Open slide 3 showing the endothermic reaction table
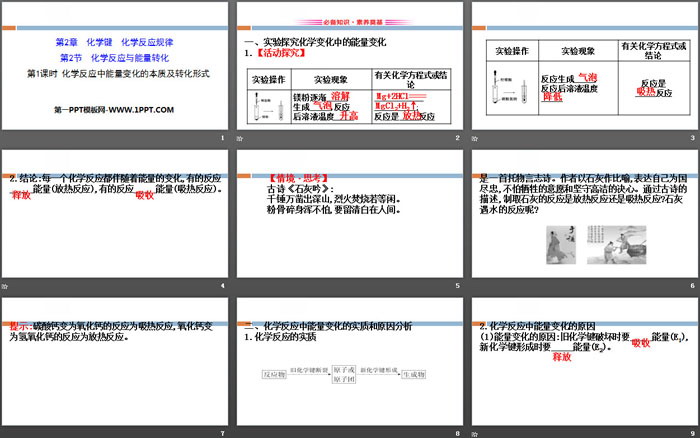This screenshot has height=438, width=700. (x=581, y=70)
